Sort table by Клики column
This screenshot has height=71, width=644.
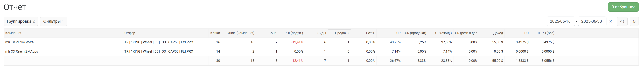(x=215, y=33)
